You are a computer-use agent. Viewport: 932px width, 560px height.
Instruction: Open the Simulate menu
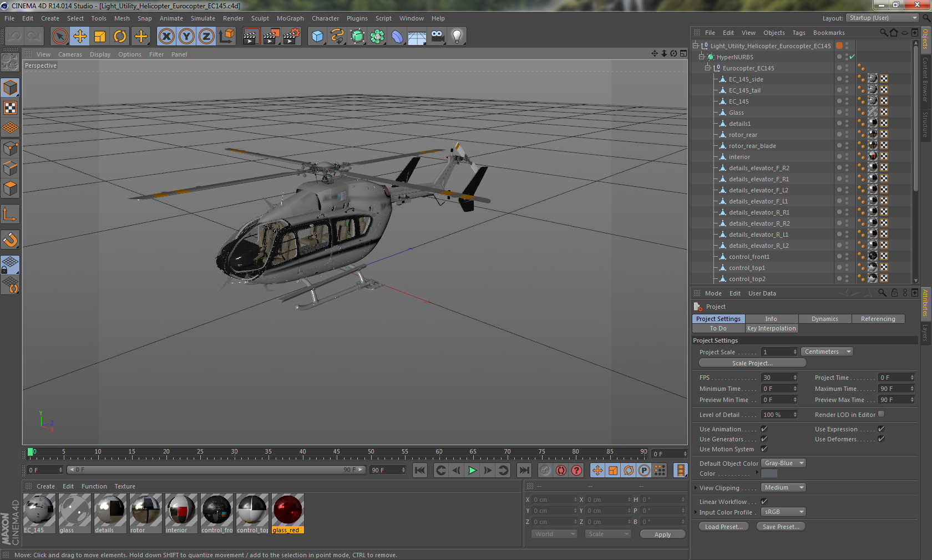point(203,18)
